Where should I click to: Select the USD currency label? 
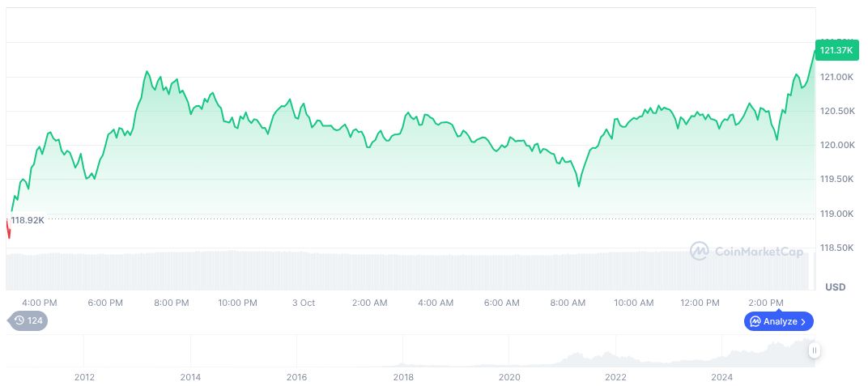[835, 287]
